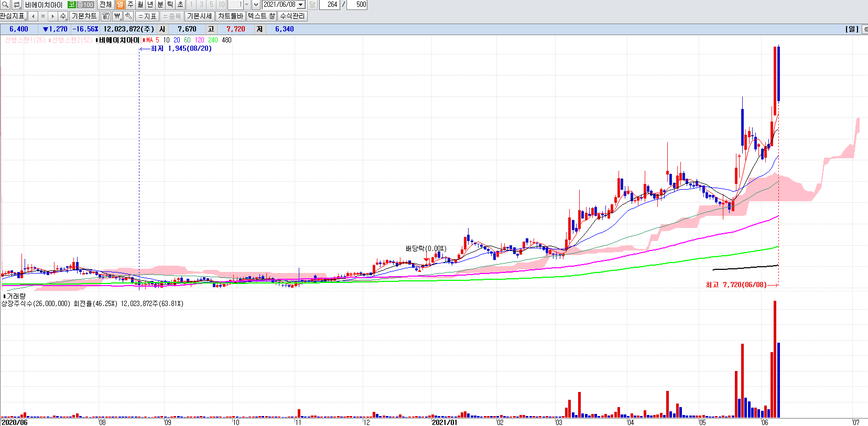Click the MA 480 legend entry
Screen dimensions: 868x426
[226, 40]
